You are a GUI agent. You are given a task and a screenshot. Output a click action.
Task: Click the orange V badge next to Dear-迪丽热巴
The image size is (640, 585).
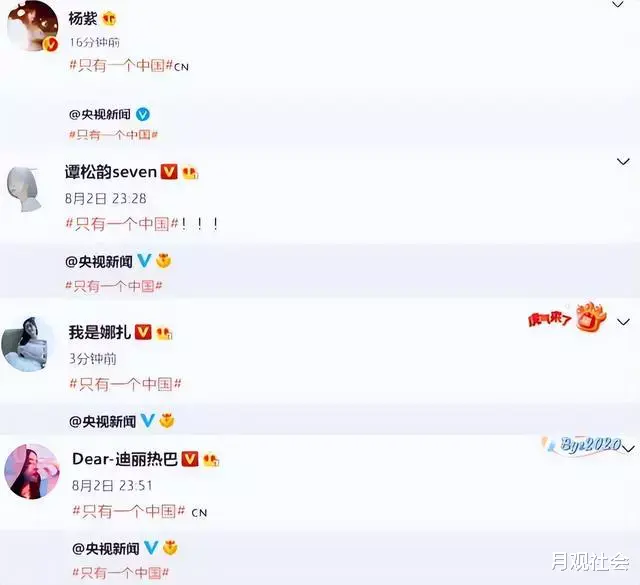coord(190,459)
